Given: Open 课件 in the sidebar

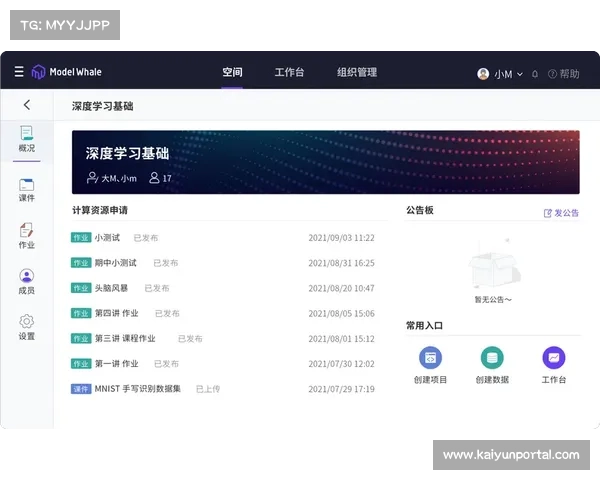Looking at the screenshot, I should click(x=27, y=190).
